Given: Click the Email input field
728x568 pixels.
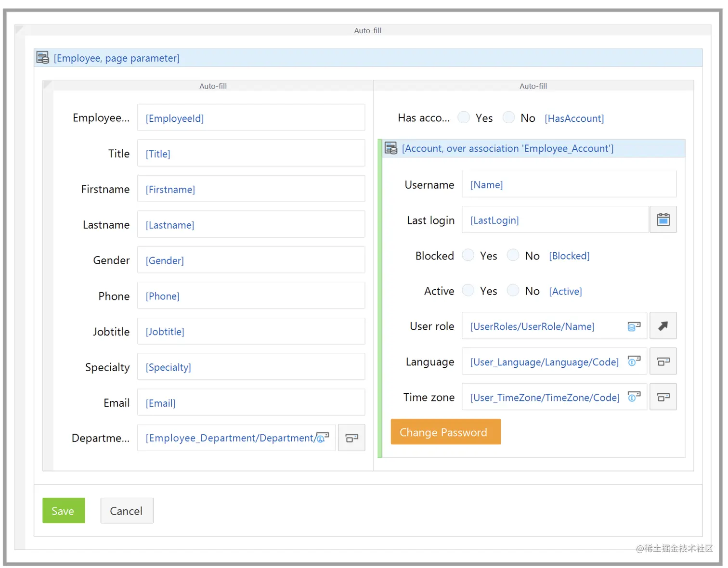Looking at the screenshot, I should coord(251,403).
